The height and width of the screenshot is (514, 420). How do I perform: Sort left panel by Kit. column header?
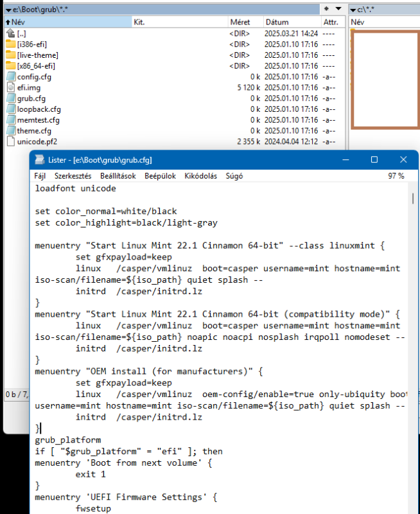tap(180, 22)
